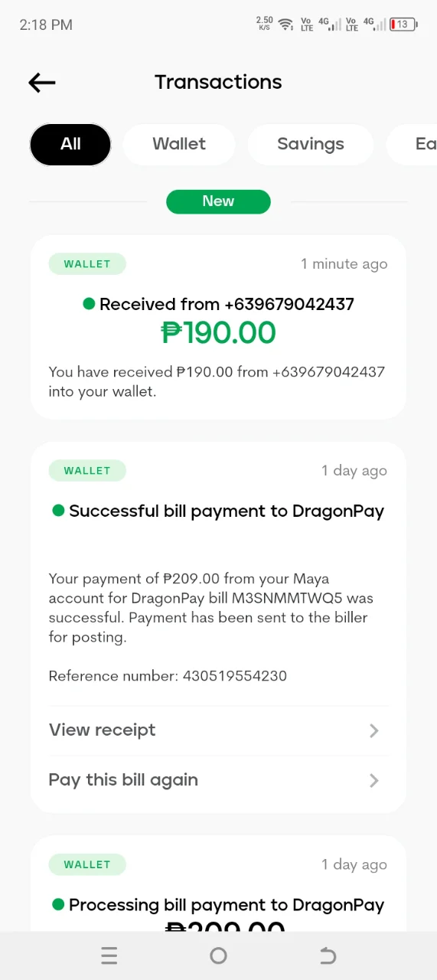The height and width of the screenshot is (980, 437).
Task: Tap the Android recent apps icon
Action: tap(109, 955)
